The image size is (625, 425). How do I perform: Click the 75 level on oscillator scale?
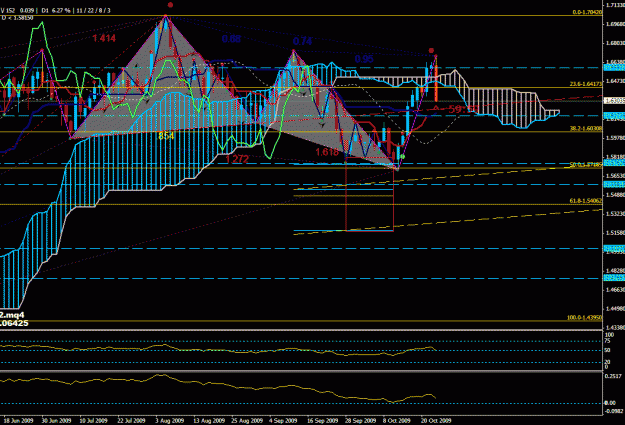point(607,341)
